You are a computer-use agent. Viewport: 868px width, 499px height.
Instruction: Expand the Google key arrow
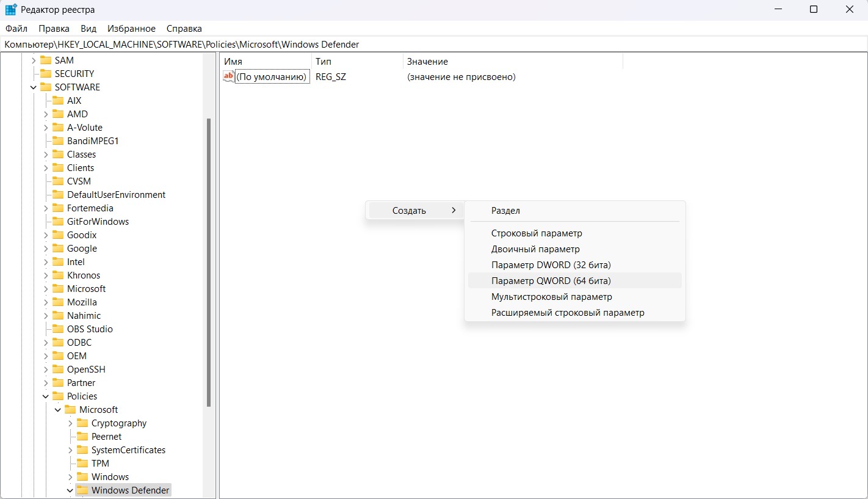click(x=46, y=248)
